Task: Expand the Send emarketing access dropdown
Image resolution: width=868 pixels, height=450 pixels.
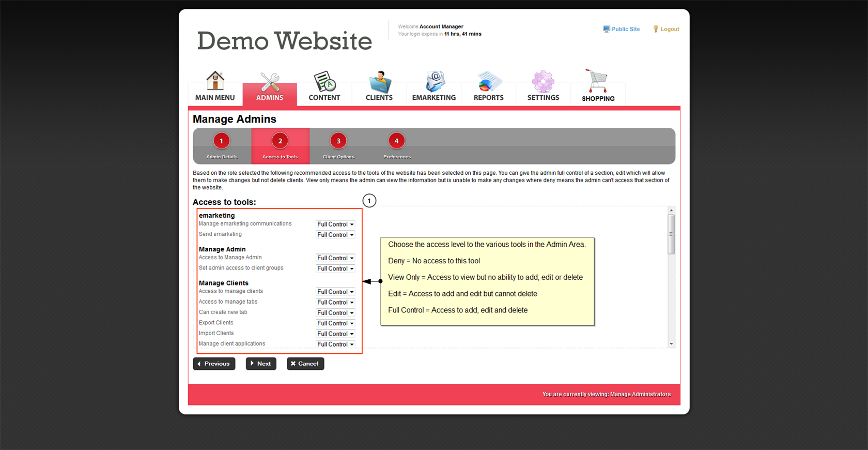Action: 335,235
